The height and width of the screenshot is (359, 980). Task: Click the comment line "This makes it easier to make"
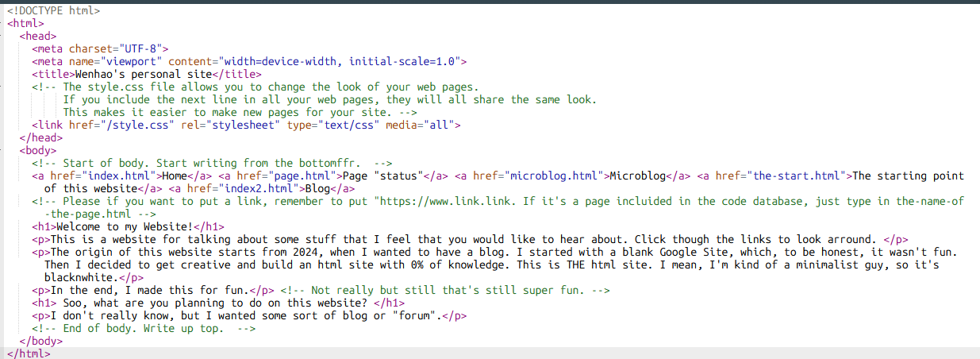(x=240, y=112)
